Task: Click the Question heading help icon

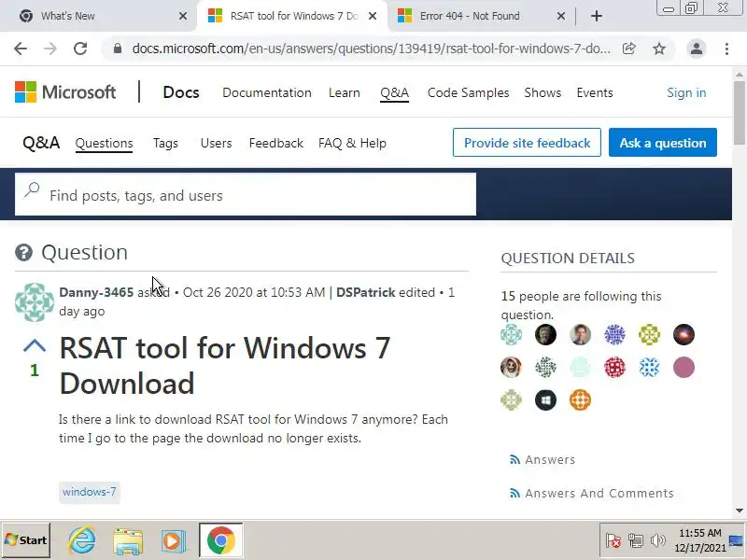Action: click(x=23, y=252)
